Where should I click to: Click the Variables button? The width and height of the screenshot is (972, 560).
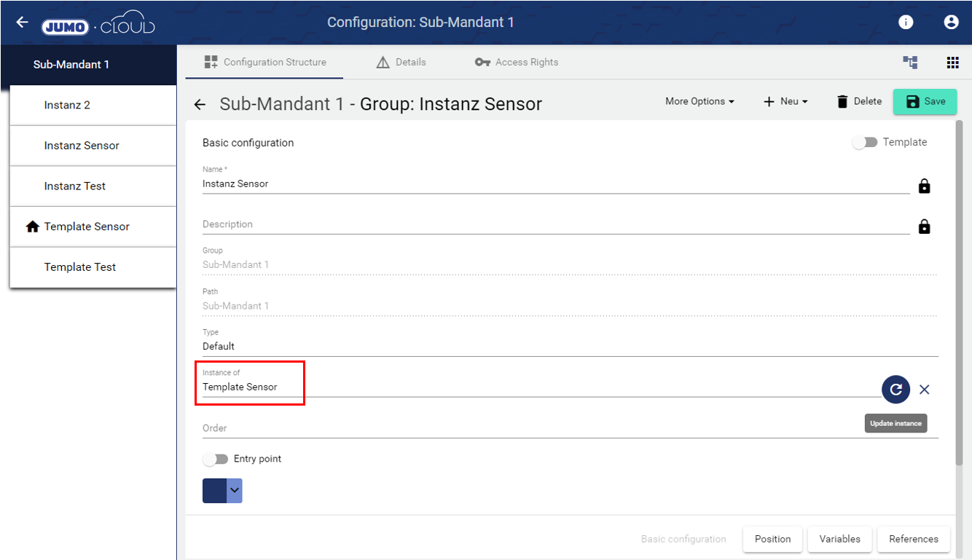click(x=839, y=539)
